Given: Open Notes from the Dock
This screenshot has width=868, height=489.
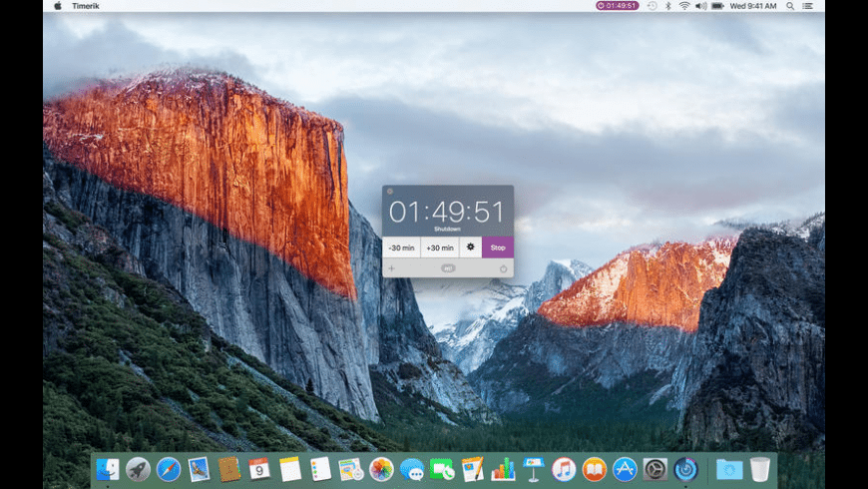Looking at the screenshot, I should tap(290, 470).
